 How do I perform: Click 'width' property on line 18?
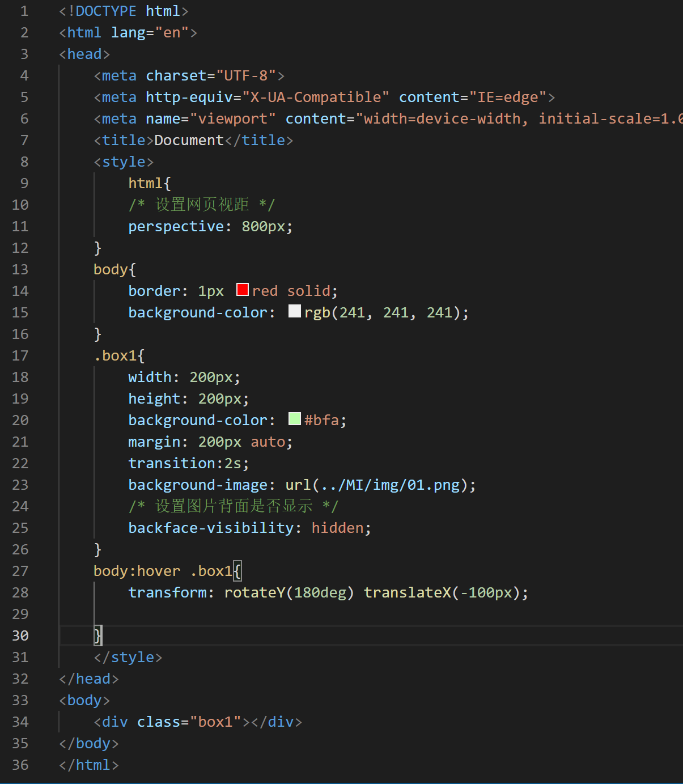(150, 377)
